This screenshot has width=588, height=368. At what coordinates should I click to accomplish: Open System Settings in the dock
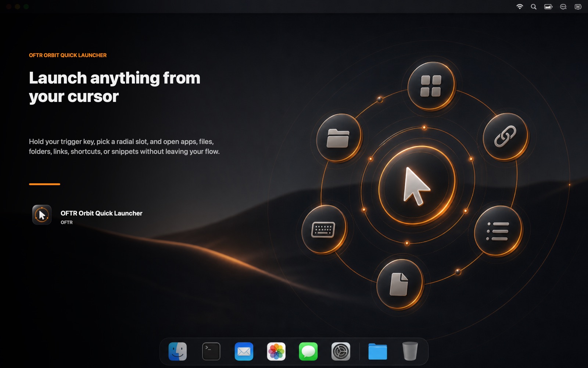coord(341,351)
